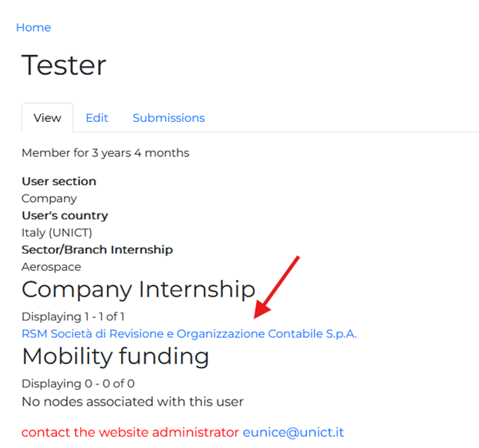The height and width of the screenshot is (448, 479).
Task: Click the Company Internship heading
Action: [x=138, y=289]
